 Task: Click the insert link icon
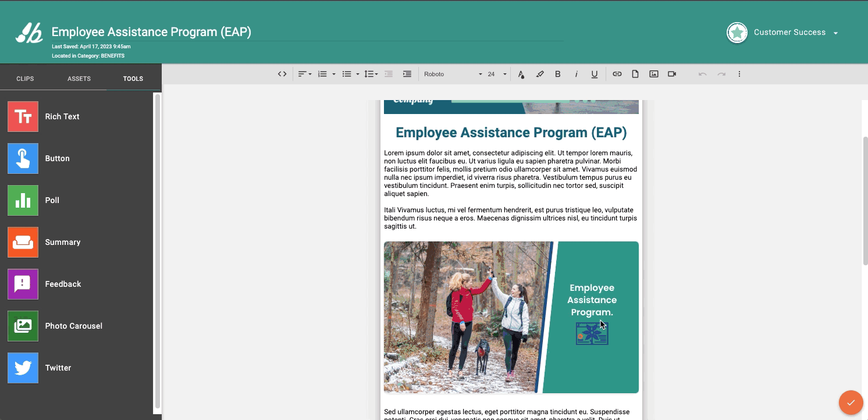[617, 74]
